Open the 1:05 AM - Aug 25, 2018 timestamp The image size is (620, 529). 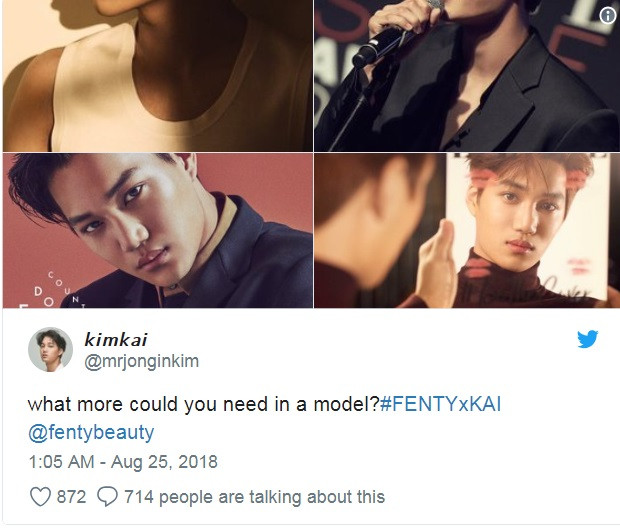point(123,462)
